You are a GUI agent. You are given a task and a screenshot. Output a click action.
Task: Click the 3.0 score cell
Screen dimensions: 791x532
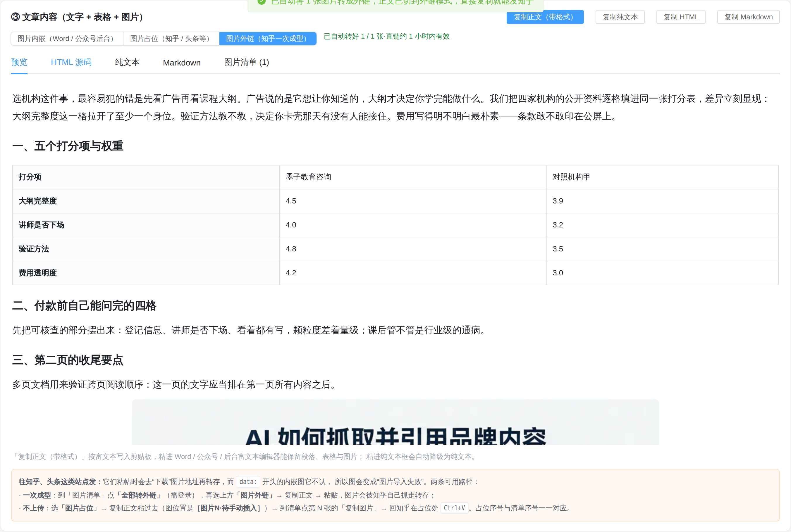662,273
